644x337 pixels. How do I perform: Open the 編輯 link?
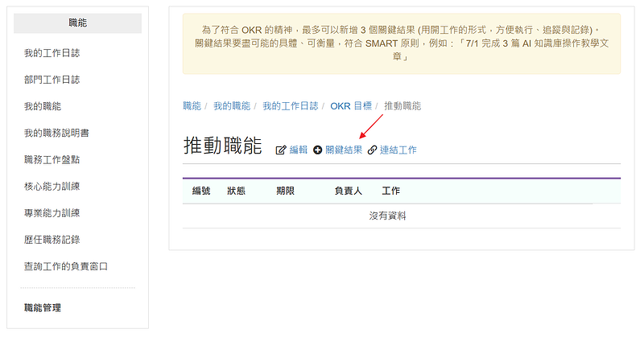point(299,150)
